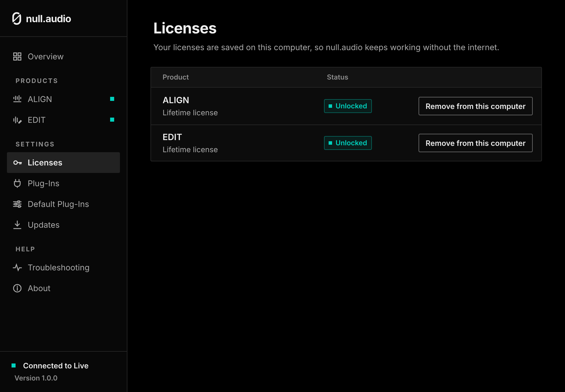Open the About page
Image resolution: width=565 pixels, height=392 pixels.
pyautogui.click(x=63, y=288)
